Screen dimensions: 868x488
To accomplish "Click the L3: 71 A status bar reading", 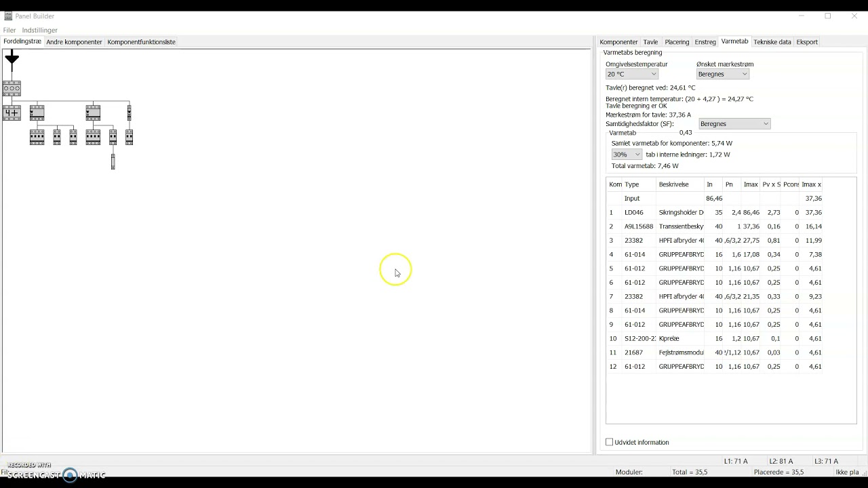I will coord(827,462).
